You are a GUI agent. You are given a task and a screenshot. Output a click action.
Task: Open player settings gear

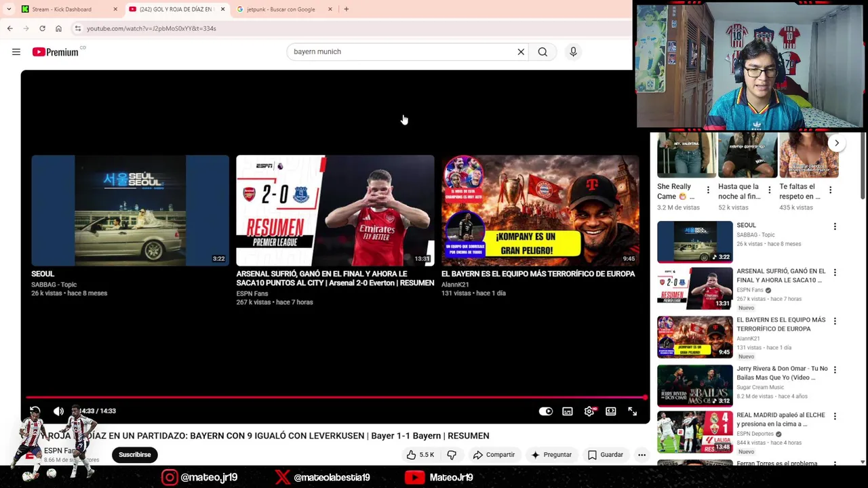tap(589, 411)
